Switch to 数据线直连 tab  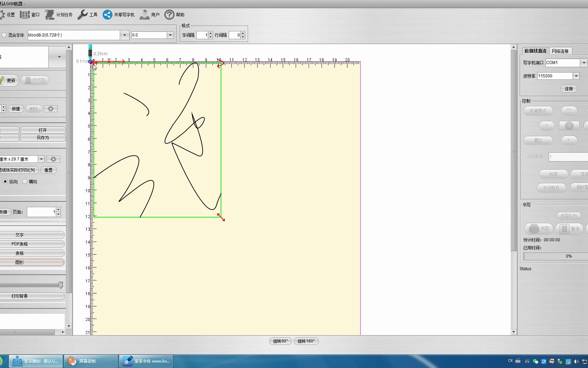pos(535,51)
